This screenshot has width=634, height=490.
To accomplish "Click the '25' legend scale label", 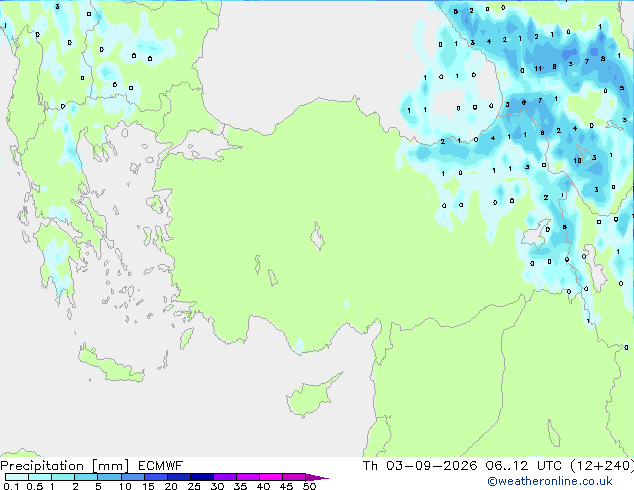I will [194, 486].
